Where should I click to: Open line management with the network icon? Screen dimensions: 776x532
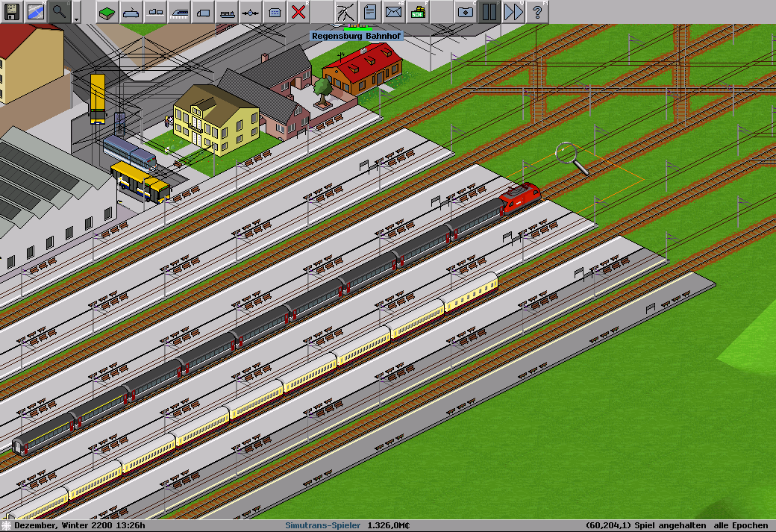click(346, 11)
